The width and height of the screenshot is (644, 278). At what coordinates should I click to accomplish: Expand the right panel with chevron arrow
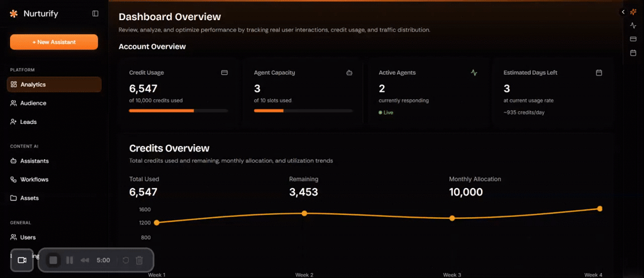click(x=623, y=12)
